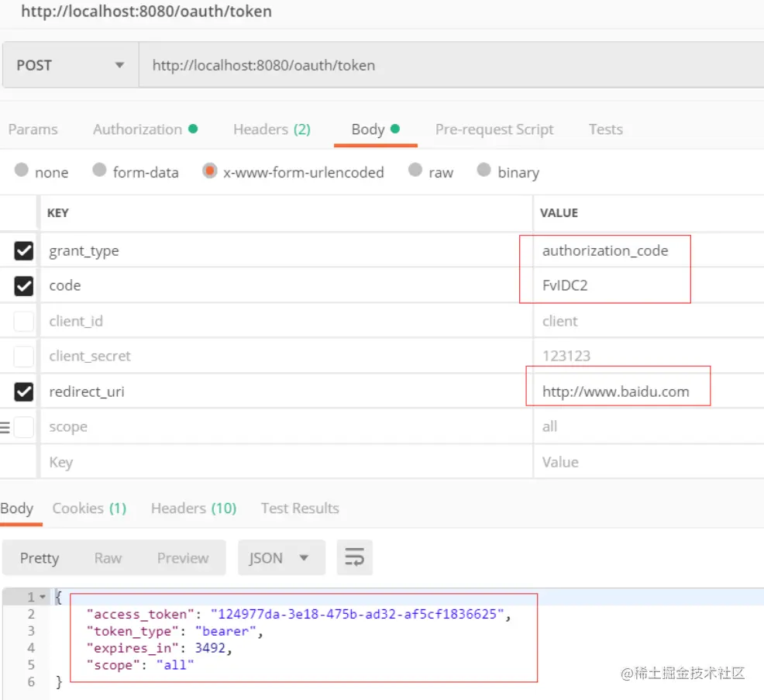Enable the client_secret row checkbox
Image resolution: width=764 pixels, height=700 pixels.
pyautogui.click(x=23, y=357)
